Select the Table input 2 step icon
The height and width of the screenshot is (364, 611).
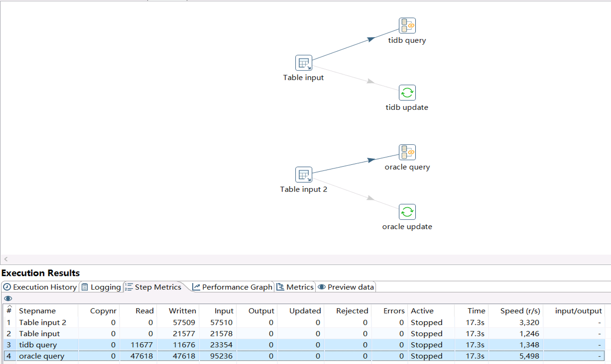[x=304, y=175]
